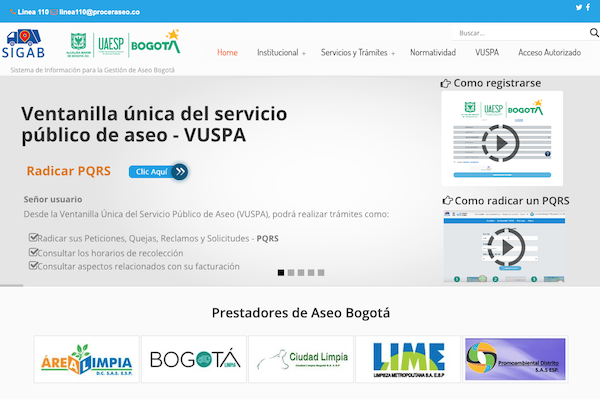The height and width of the screenshot is (400, 600).
Task: Select the second carousel slide indicator
Action: [291, 273]
